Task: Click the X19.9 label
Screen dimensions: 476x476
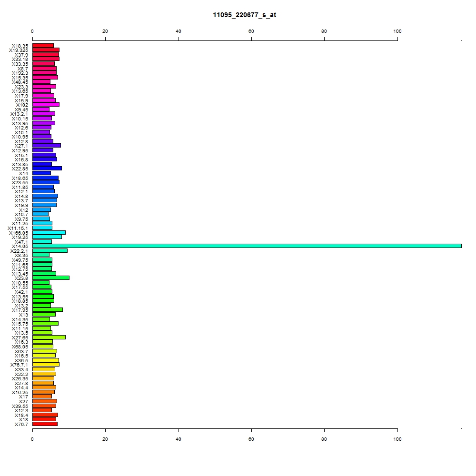Action: (21, 206)
